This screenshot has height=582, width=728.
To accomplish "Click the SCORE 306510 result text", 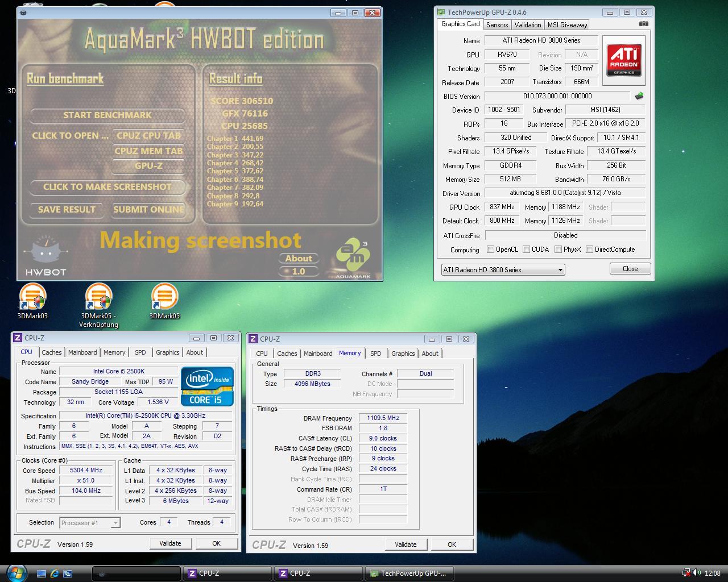I will tap(242, 101).
